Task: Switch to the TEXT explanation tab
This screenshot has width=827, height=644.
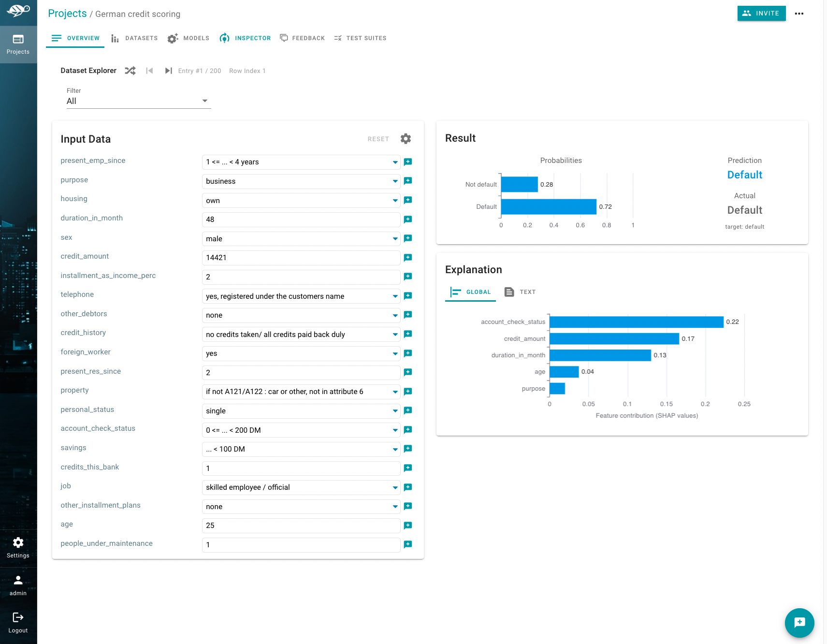Action: pos(521,292)
